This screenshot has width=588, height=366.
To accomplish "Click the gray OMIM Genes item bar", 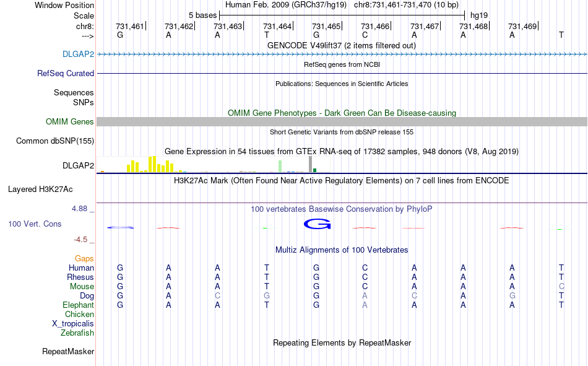I will tap(342, 121).
